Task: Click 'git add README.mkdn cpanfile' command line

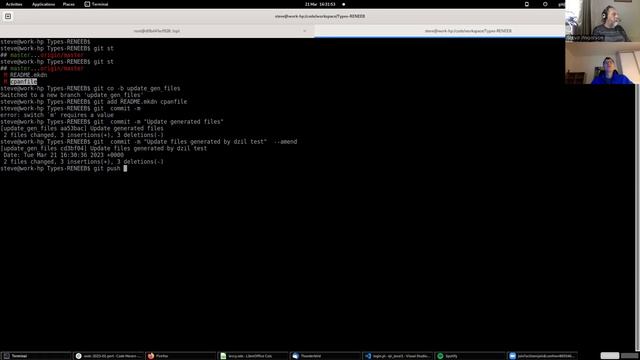Action: click(x=93, y=102)
